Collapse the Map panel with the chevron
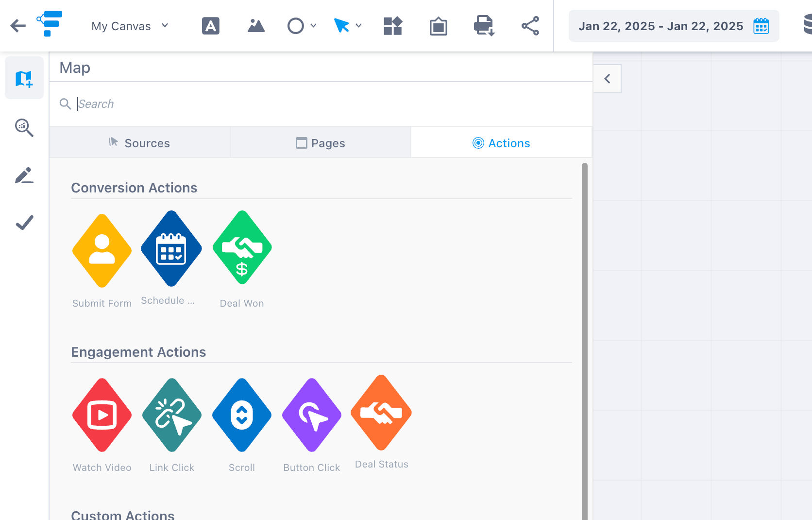The image size is (812, 520). (607, 79)
